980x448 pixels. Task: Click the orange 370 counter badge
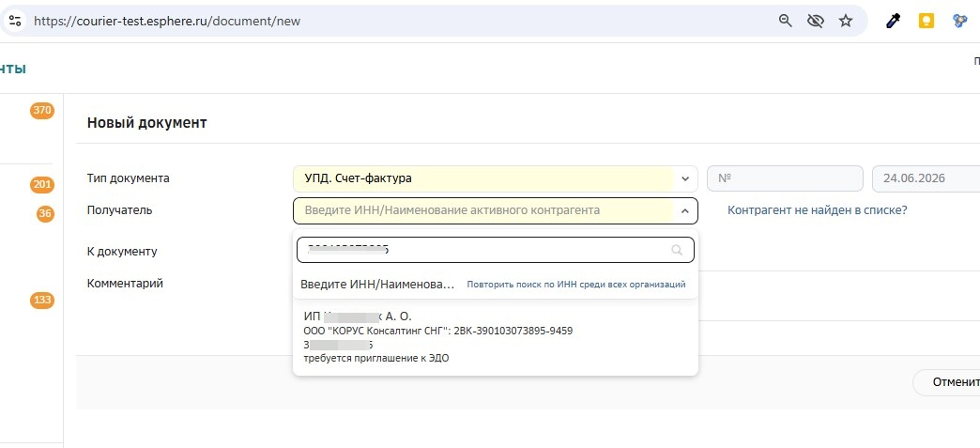[x=42, y=111]
